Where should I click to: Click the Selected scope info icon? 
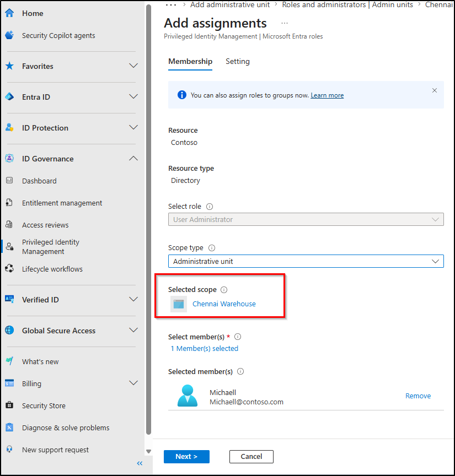224,290
